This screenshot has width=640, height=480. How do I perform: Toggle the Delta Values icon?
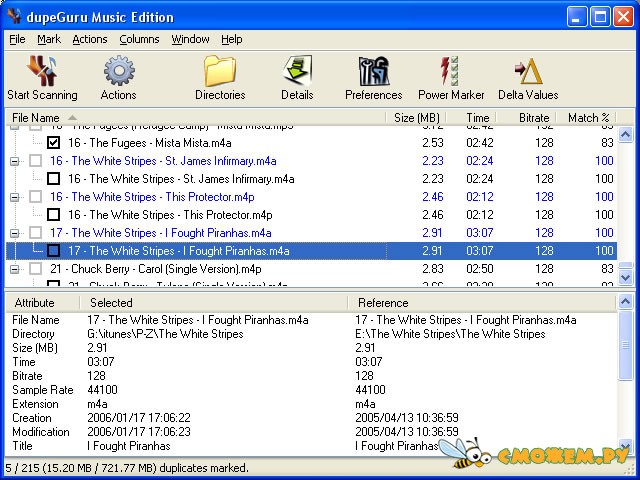pyautogui.click(x=528, y=71)
